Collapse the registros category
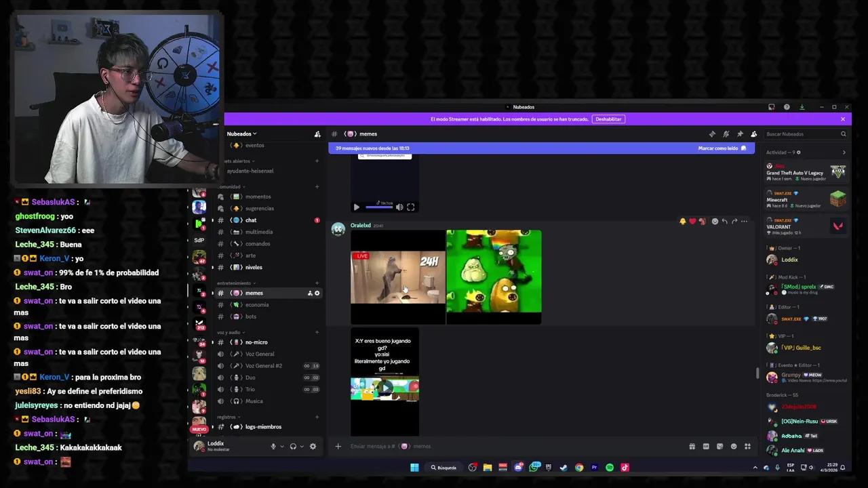 click(229, 417)
